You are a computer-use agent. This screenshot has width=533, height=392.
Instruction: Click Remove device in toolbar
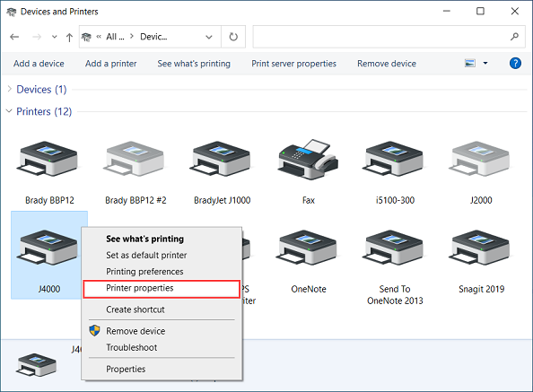[387, 64]
